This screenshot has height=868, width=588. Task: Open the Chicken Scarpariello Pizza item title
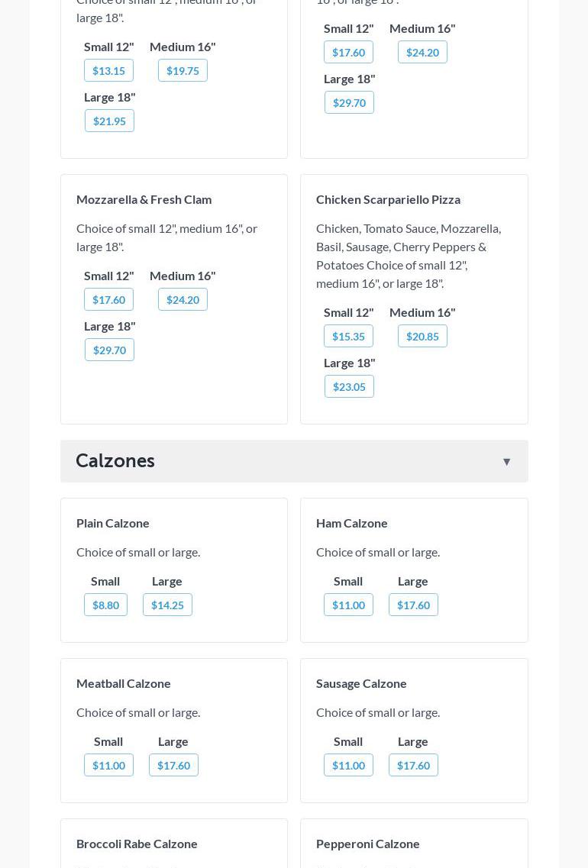pyautogui.click(x=388, y=199)
